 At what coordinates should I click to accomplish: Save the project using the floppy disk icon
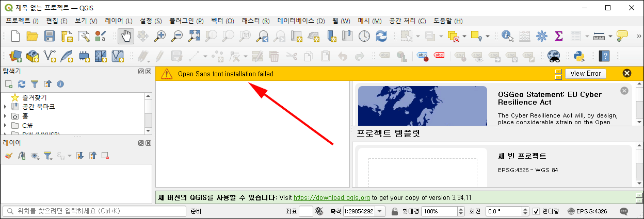[x=50, y=36]
